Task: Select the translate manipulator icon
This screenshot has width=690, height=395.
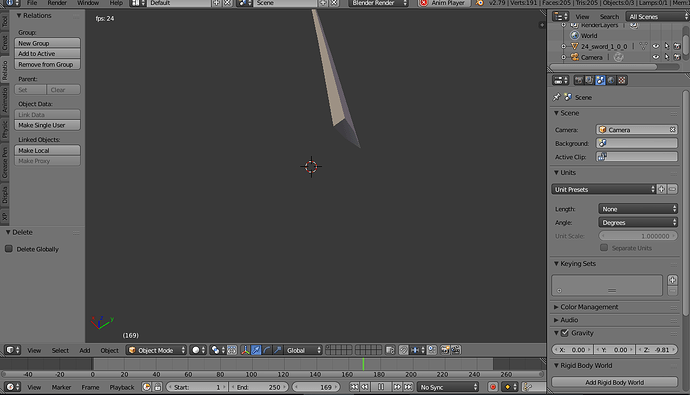Action: (x=256, y=350)
